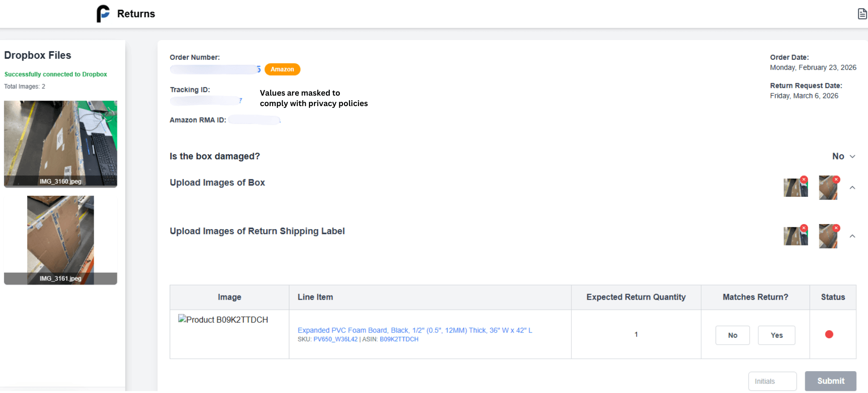The image size is (868, 393).
Task: Open the document icon in the header
Action: tap(862, 14)
